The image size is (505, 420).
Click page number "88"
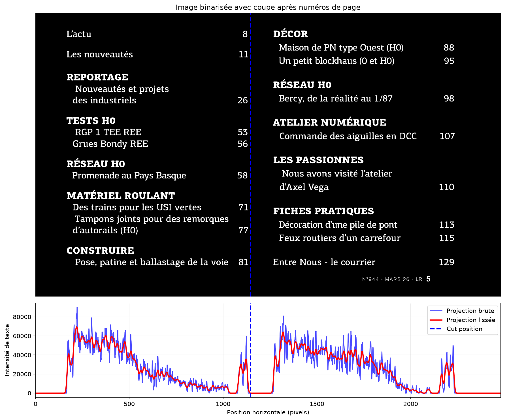point(449,48)
